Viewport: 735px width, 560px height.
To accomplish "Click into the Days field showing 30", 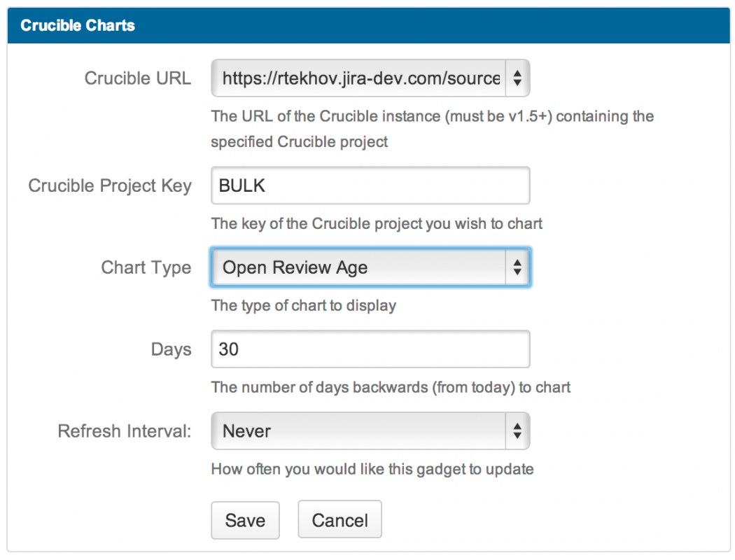I will tap(370, 349).
